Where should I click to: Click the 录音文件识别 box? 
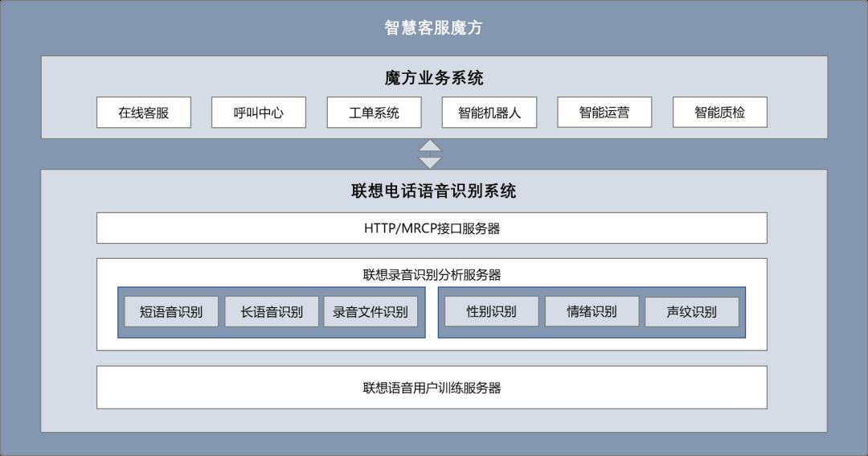tap(371, 311)
